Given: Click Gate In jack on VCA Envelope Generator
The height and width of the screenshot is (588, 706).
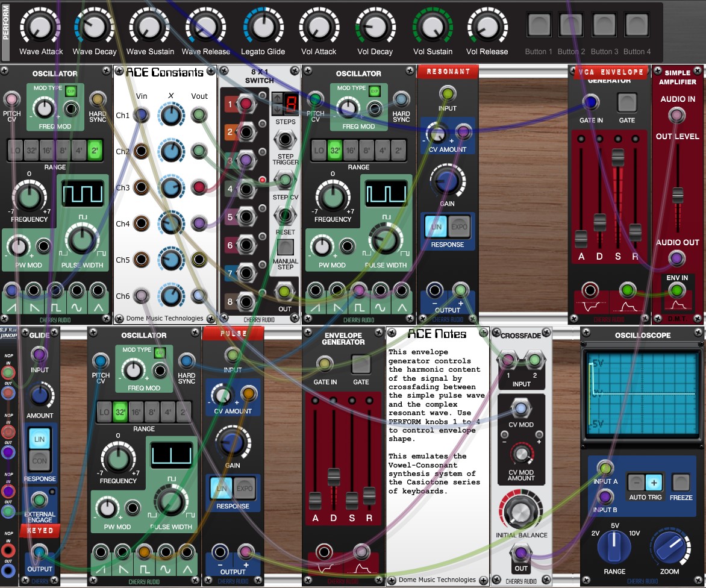Looking at the screenshot, I should pyautogui.click(x=591, y=102).
